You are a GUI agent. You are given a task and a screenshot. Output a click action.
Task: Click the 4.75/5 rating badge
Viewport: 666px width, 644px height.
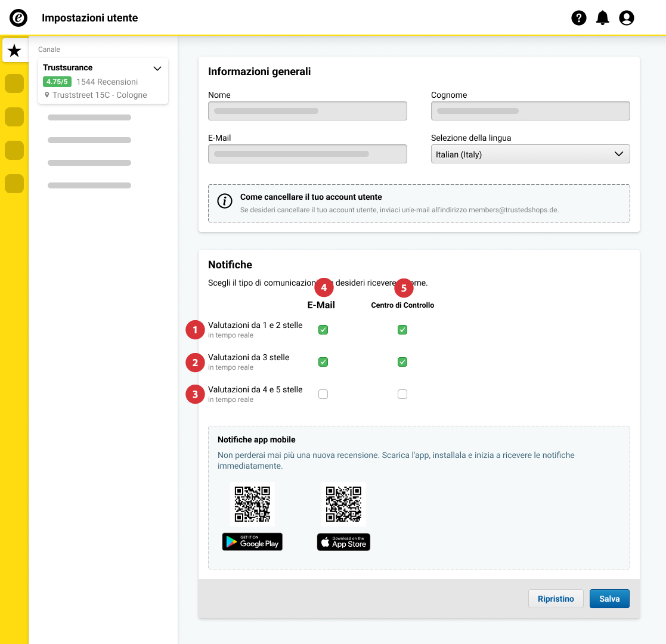click(57, 82)
